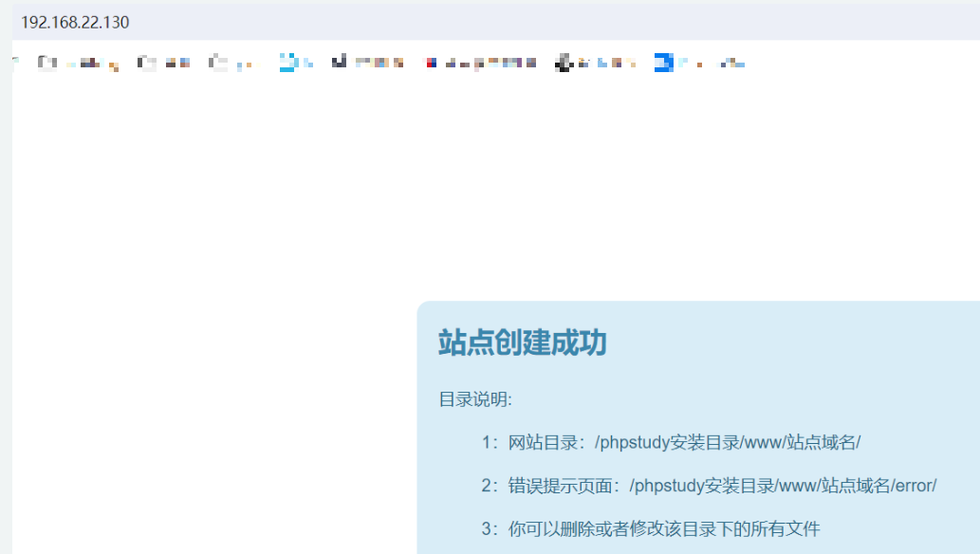Open the third grey-icon bookmark in the bookmarks bar
Image resolution: width=980 pixels, height=554 pixels.
click(219, 64)
